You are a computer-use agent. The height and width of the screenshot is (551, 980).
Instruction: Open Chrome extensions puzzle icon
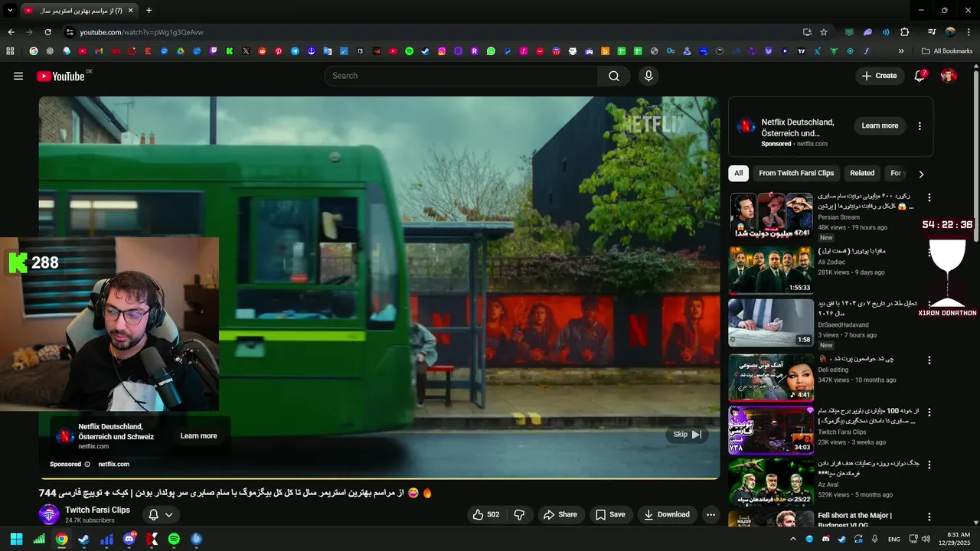point(904,32)
